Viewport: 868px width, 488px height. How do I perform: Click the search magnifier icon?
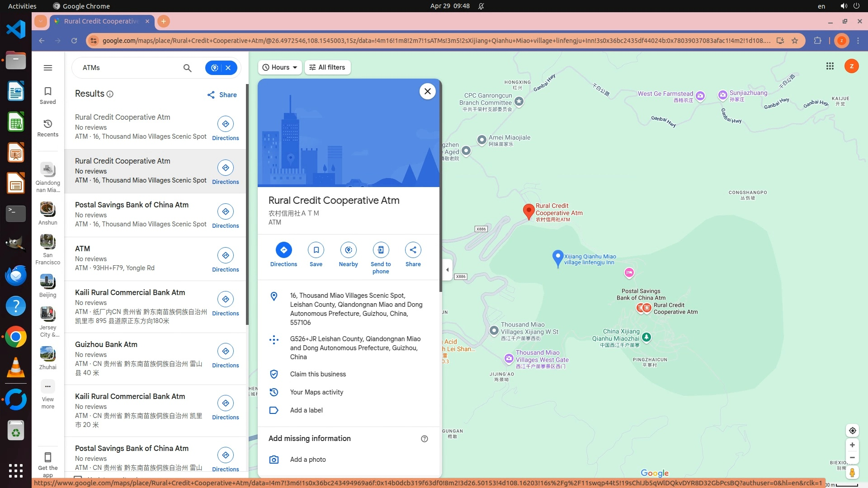pyautogui.click(x=187, y=68)
